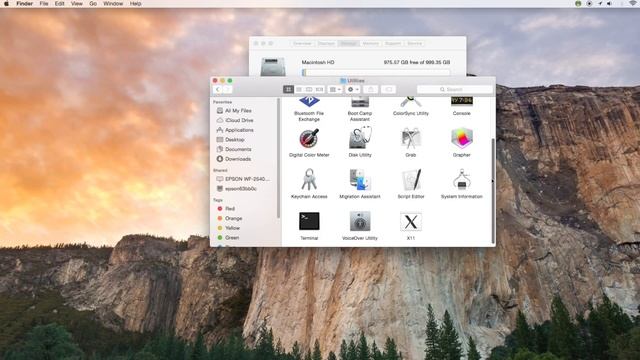Open the item arrangement dropdown
This screenshot has height=360, width=640.
point(335,89)
